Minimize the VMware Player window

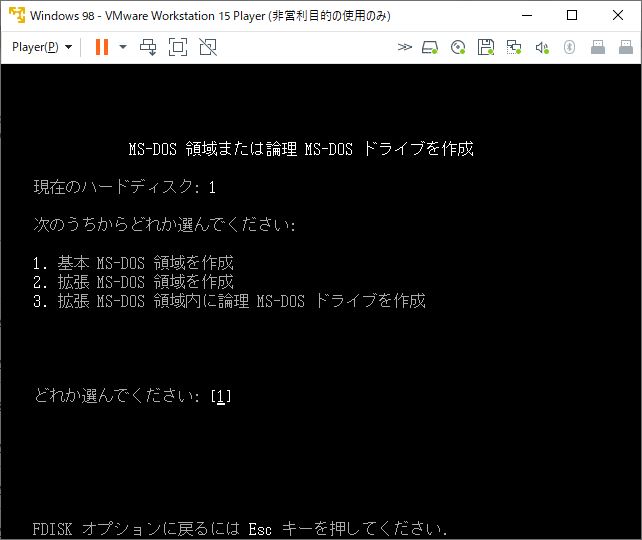[x=527, y=16]
